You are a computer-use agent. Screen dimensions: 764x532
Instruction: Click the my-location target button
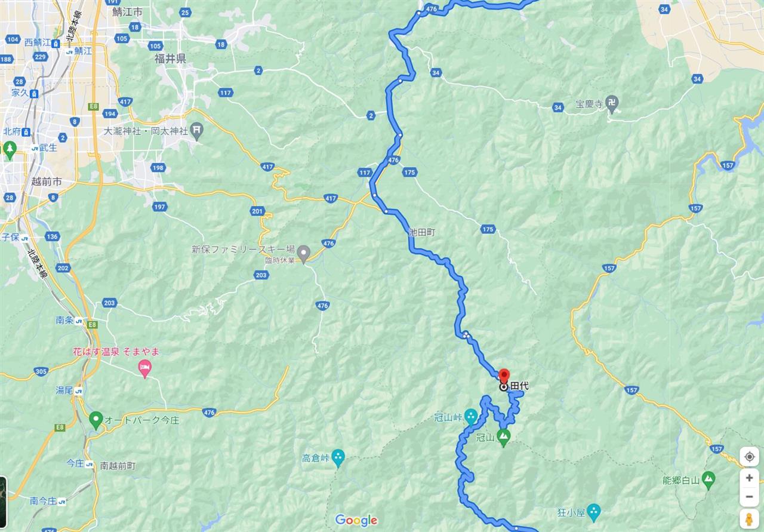click(748, 457)
